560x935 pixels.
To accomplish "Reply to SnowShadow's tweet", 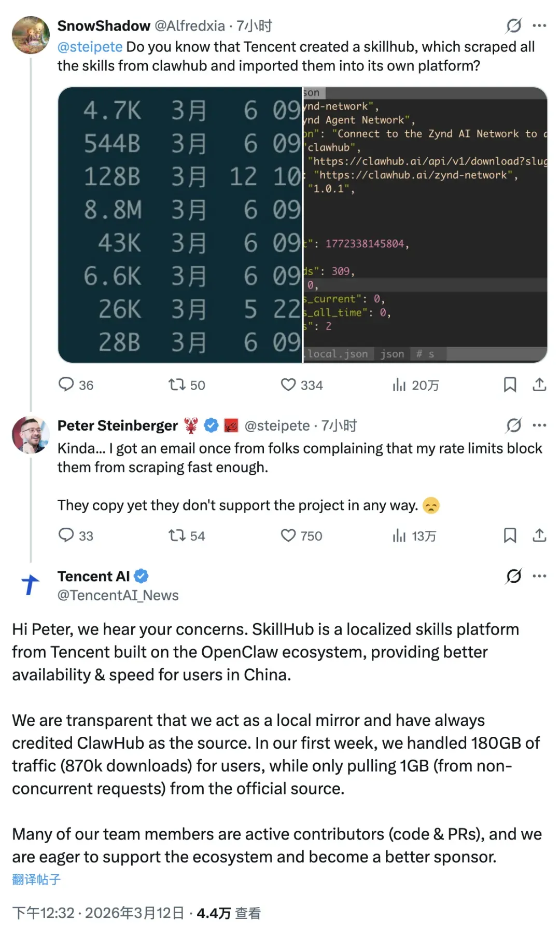I will [66, 384].
